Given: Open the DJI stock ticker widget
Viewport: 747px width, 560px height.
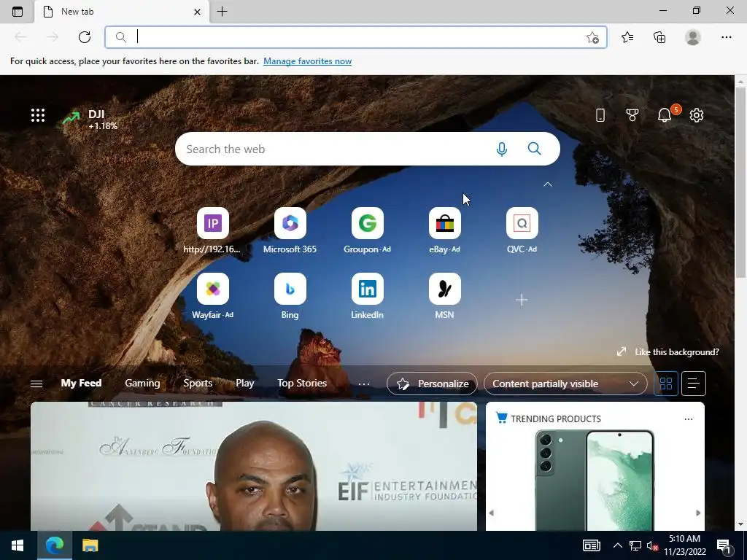Looking at the screenshot, I should [x=90, y=119].
